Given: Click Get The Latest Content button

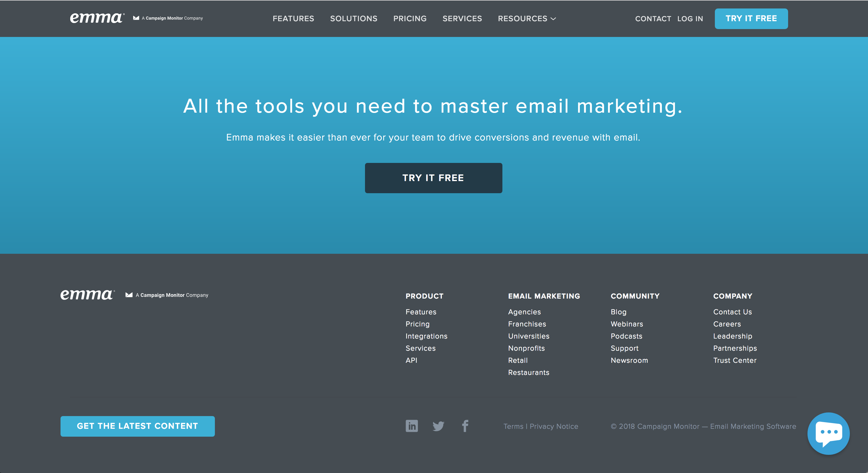Looking at the screenshot, I should pyautogui.click(x=137, y=426).
